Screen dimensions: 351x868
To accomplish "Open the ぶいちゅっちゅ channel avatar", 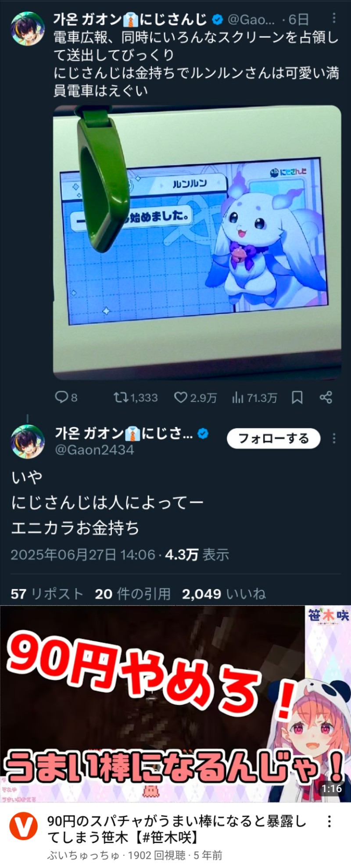I will [x=24, y=826].
